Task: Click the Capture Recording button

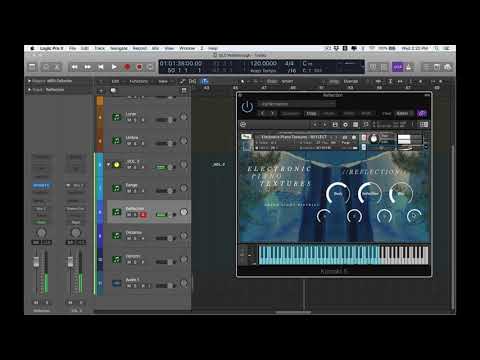Action: [x=139, y=67]
